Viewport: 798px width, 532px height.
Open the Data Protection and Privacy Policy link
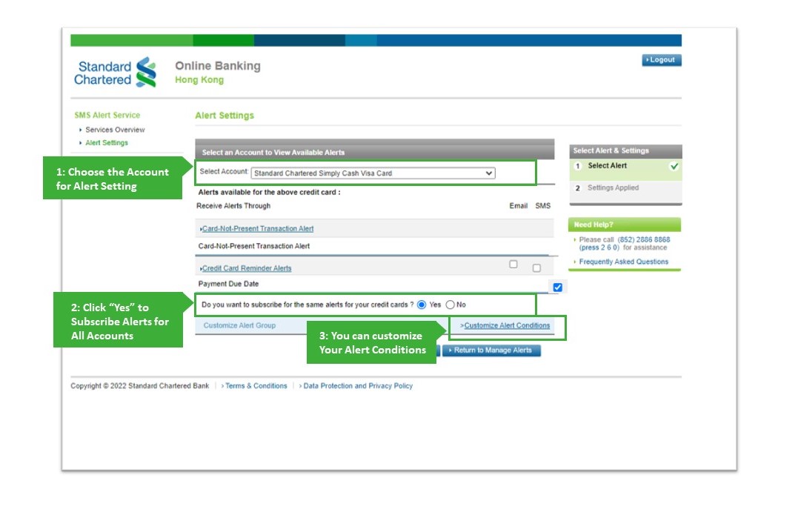click(358, 385)
